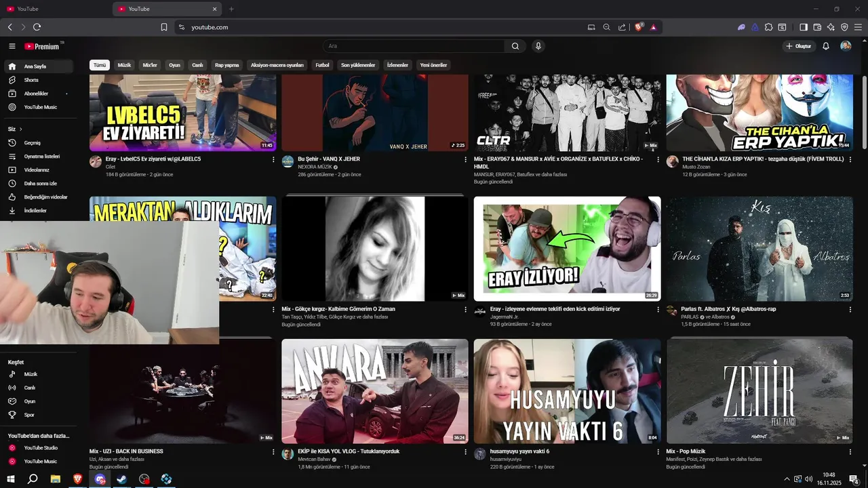Viewport: 868px width, 488px height.
Task: Open the ERAY İZLİYOR video thumbnail
Action: pyautogui.click(x=567, y=249)
